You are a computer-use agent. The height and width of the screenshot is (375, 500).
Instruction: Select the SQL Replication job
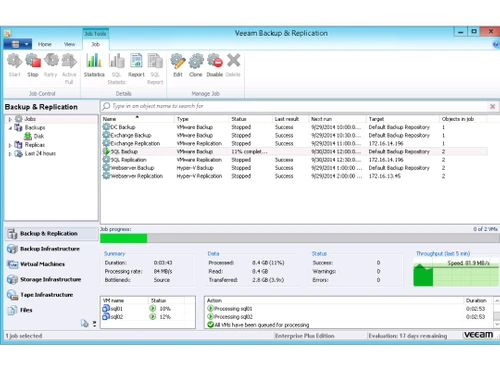[294, 160]
